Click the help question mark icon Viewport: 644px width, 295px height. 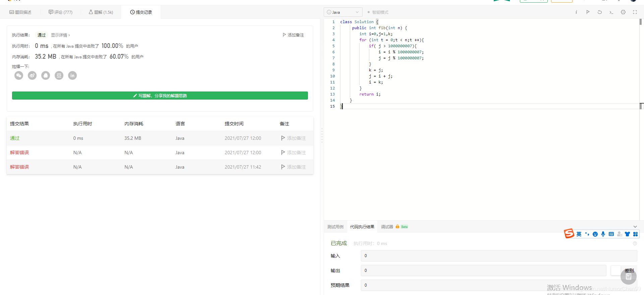coord(635,243)
